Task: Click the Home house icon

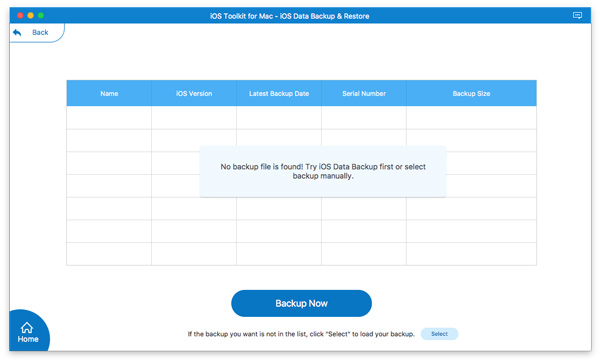Action: (x=27, y=328)
